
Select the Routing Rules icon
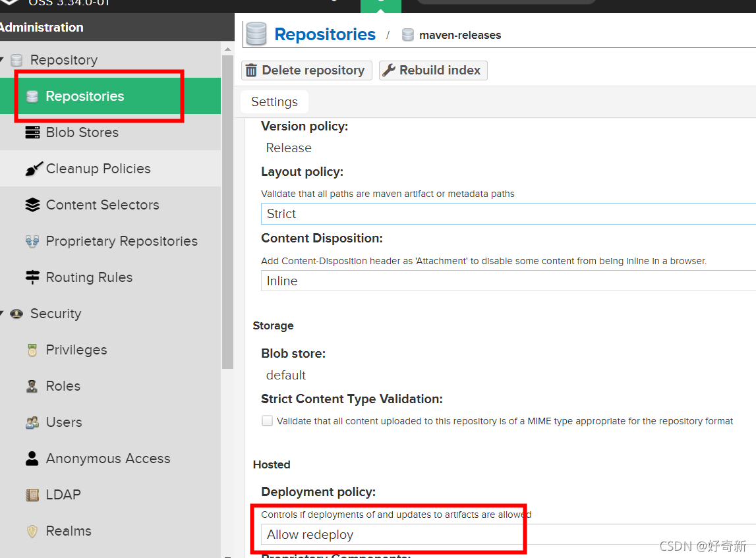(x=32, y=277)
